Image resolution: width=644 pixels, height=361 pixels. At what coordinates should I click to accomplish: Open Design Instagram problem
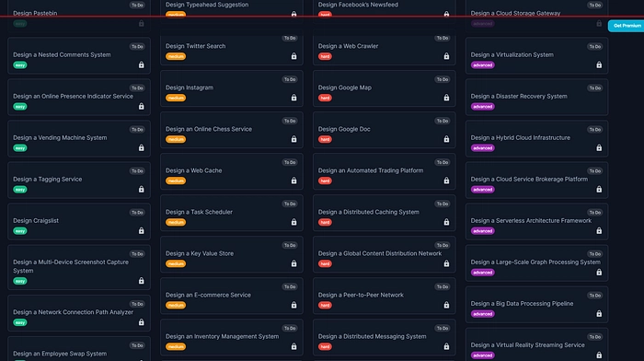232,88
